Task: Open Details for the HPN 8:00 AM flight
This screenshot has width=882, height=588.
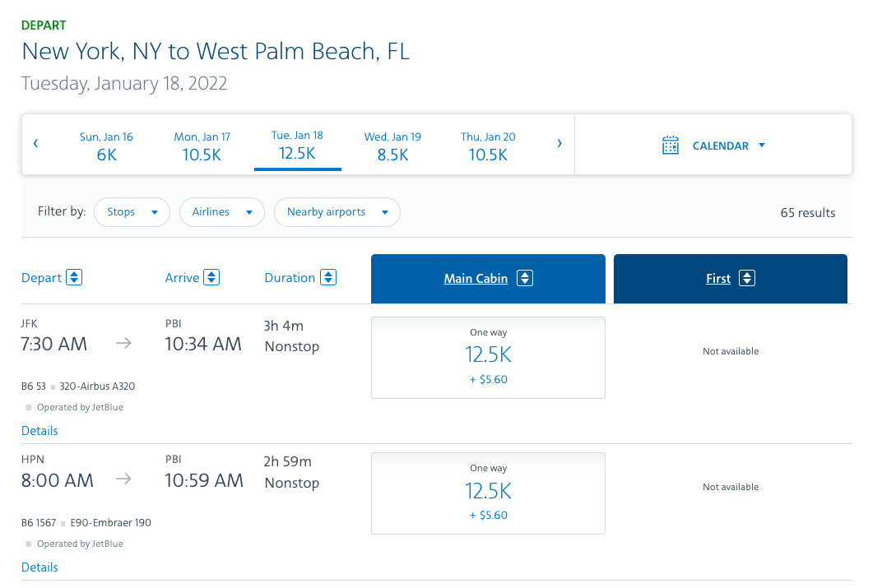Action: [x=39, y=567]
